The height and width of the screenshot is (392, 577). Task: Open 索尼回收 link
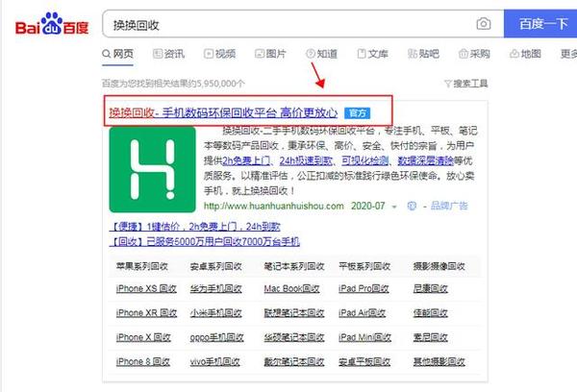coord(430,337)
